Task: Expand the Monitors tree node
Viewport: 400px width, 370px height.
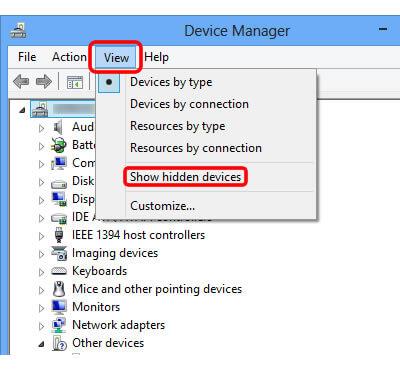Action: click(41, 308)
